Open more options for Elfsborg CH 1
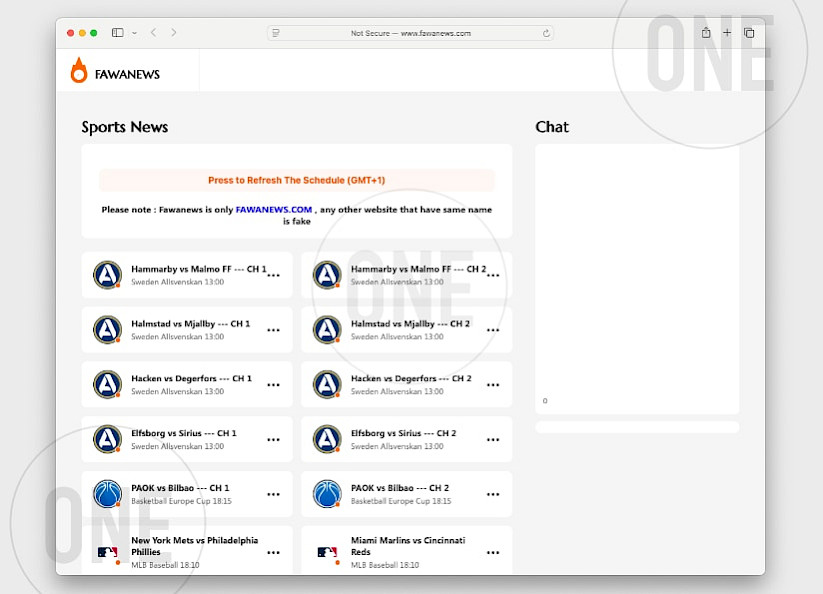The height and width of the screenshot is (594, 823). pos(273,440)
